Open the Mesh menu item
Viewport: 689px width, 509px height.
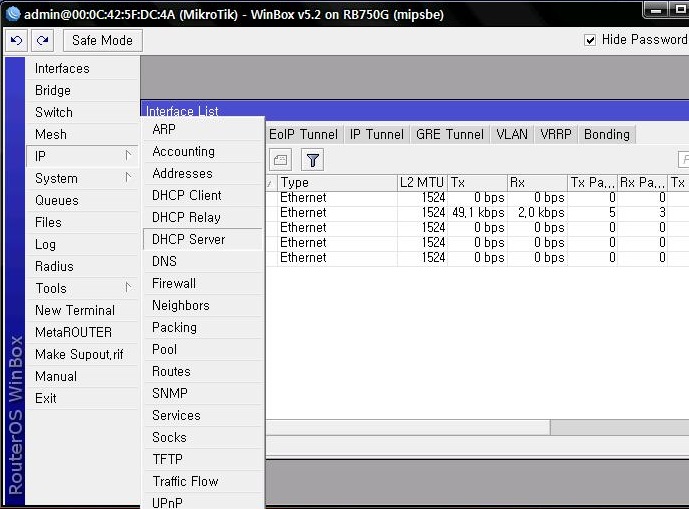point(82,135)
